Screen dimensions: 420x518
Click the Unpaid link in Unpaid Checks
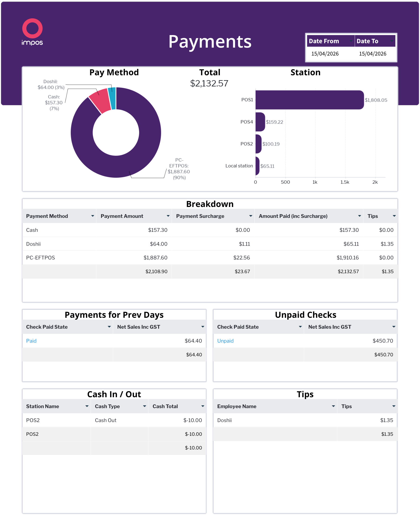(225, 341)
